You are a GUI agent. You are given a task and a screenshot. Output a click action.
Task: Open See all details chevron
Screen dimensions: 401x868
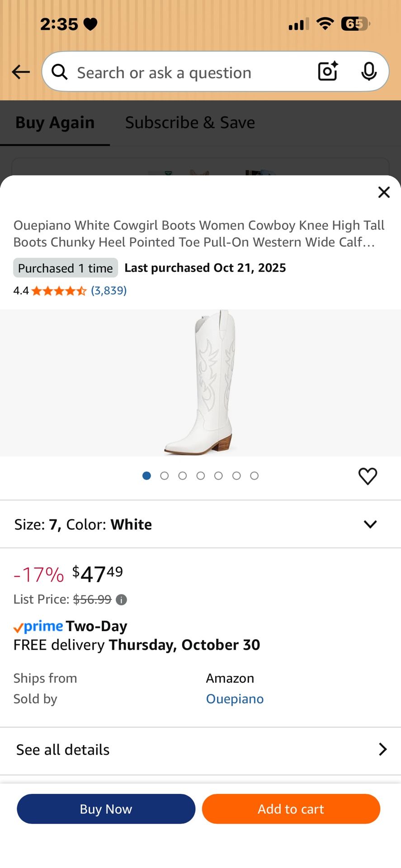pos(382,749)
